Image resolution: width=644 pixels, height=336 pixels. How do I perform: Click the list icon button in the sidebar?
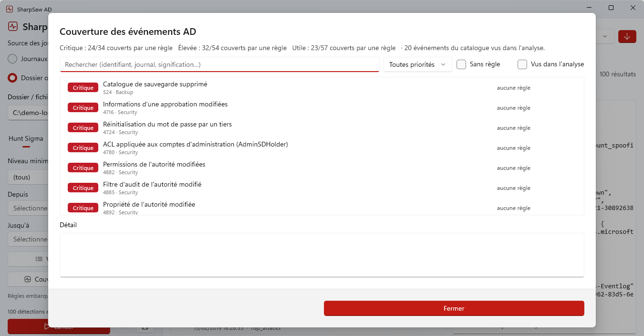[x=39, y=259]
